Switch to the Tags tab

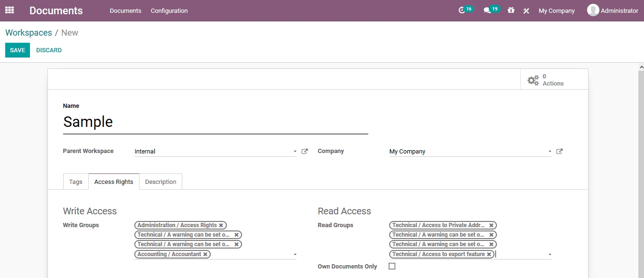(x=75, y=182)
